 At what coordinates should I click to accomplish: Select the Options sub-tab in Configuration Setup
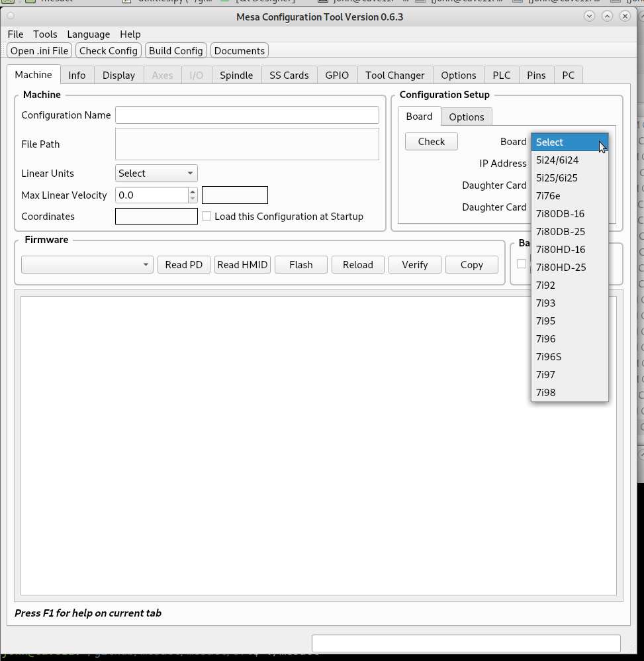466,117
